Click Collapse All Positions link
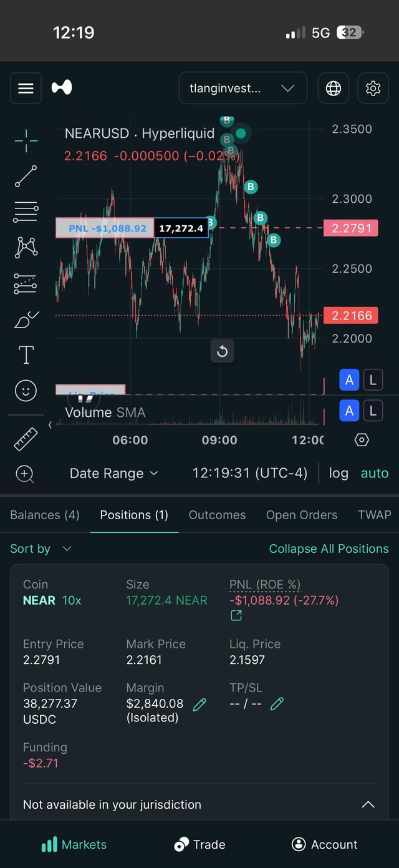The width and height of the screenshot is (399, 868). click(x=329, y=549)
